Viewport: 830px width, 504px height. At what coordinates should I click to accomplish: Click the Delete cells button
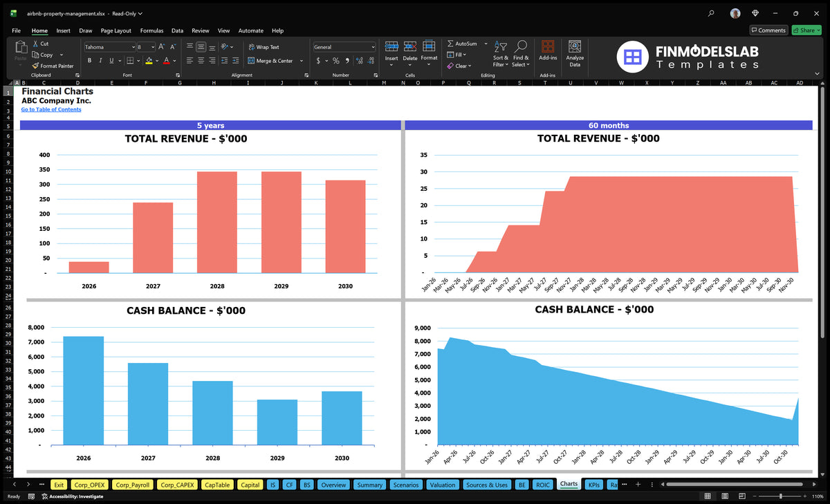point(410,53)
